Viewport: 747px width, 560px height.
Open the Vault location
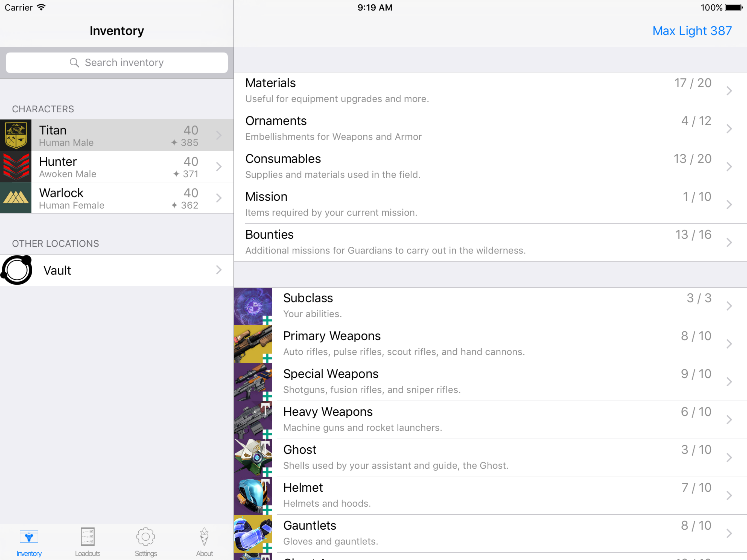pyautogui.click(x=117, y=270)
